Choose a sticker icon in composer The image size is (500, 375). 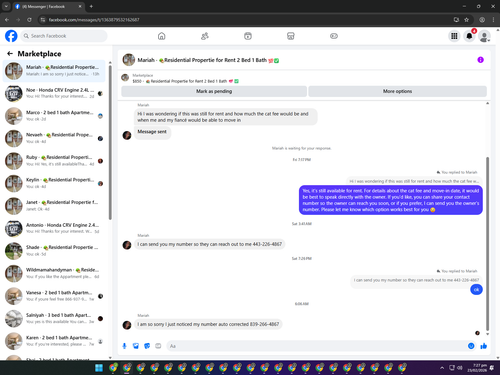147,346
